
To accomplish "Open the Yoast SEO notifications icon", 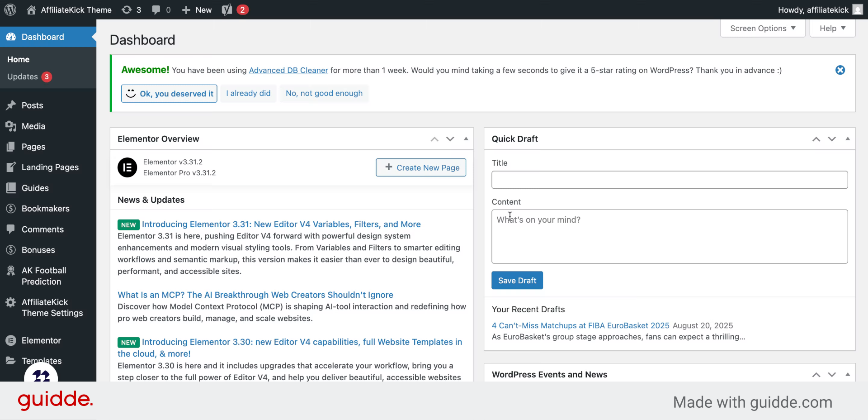I will 227,10.
